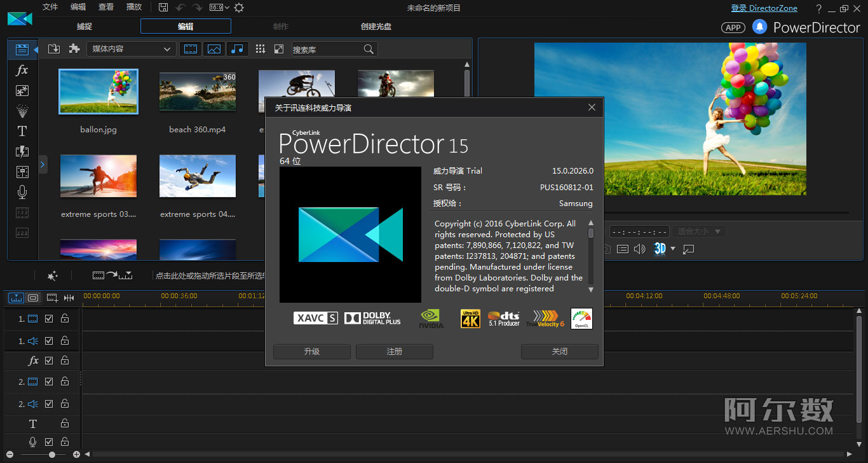The image size is (868, 463).
Task: Click the notification bell icon
Action: (759, 27)
